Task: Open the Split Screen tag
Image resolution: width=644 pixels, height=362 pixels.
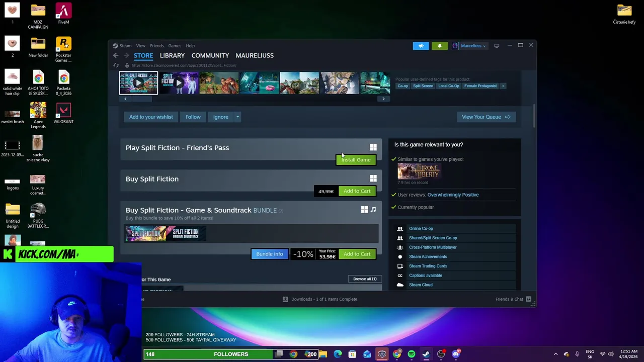Action: [x=423, y=86]
